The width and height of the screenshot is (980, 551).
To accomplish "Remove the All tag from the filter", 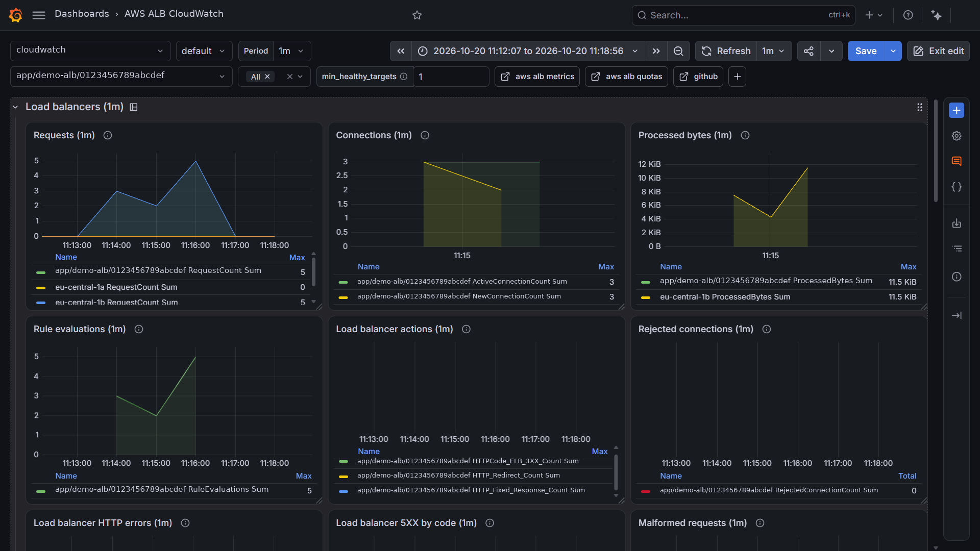I will 267,77.
